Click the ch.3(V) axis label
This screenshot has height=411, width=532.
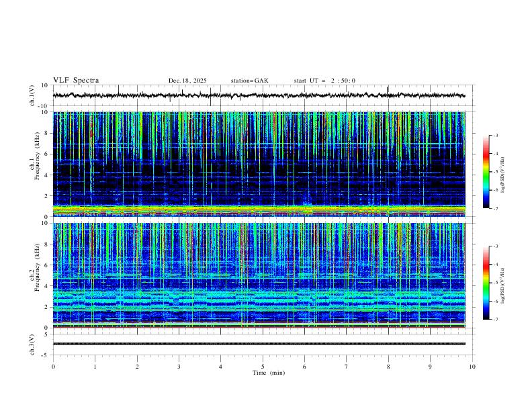pyautogui.click(x=32, y=345)
